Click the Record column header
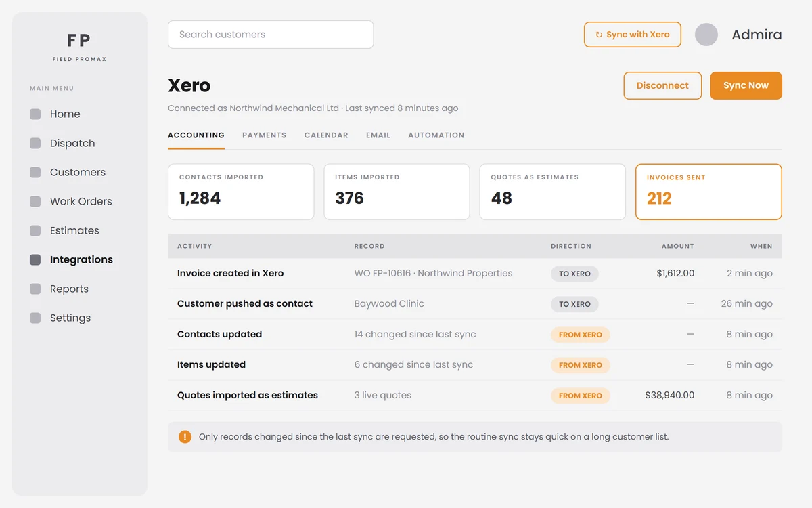812x508 pixels. (369, 247)
